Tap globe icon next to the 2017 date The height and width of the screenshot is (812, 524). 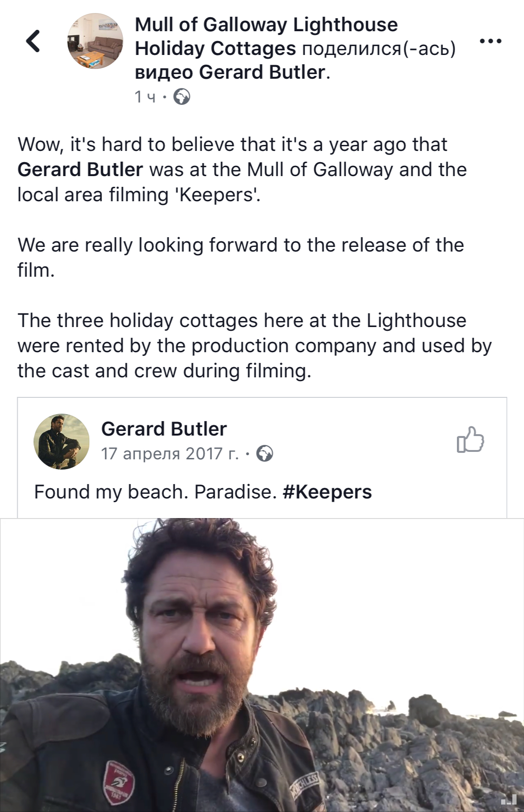coord(265,453)
